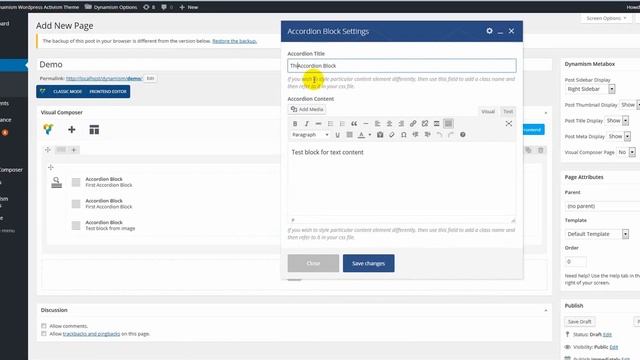
Task: Open Dynamism Options in admin bar
Action: (x=111, y=7)
